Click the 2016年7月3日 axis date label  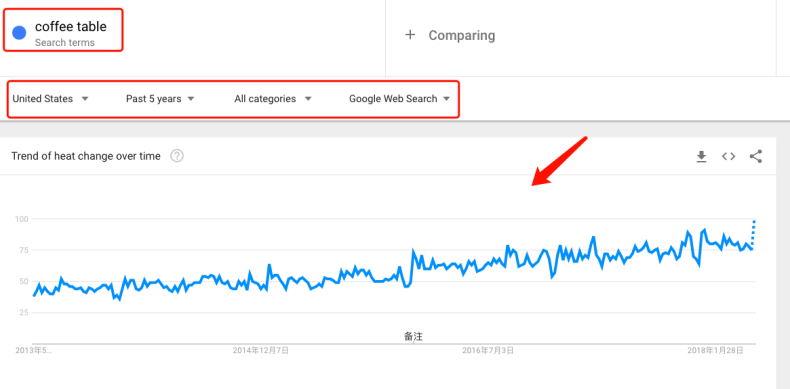pos(488,350)
